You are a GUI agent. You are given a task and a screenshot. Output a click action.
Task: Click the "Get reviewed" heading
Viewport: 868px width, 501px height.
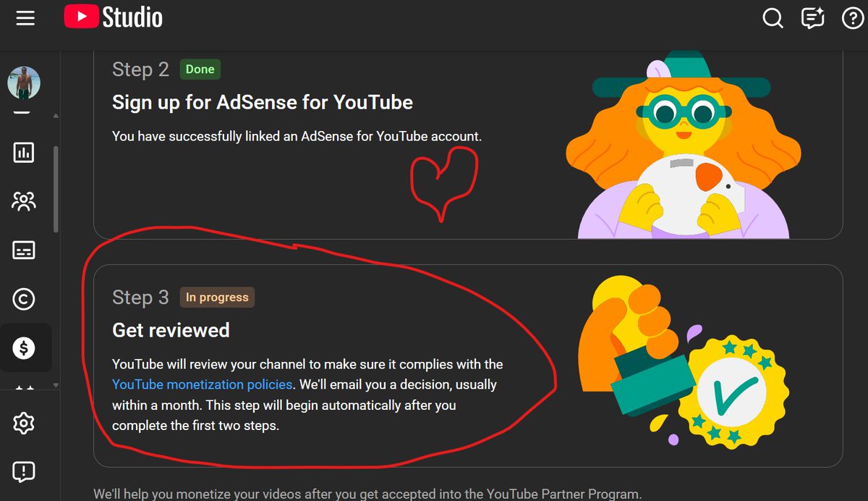171,330
